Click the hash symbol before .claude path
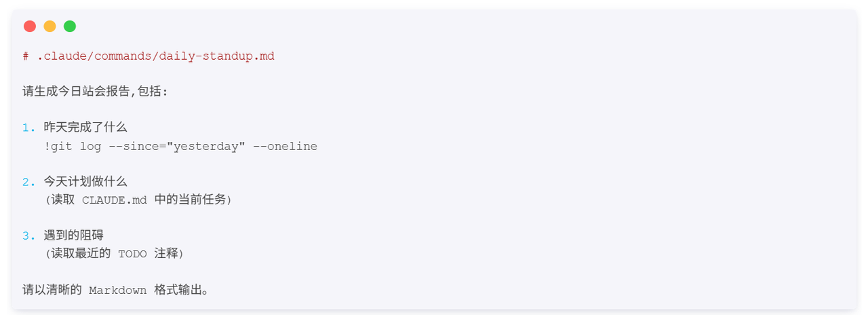Viewport: 868px width, 315px height. 26,56
